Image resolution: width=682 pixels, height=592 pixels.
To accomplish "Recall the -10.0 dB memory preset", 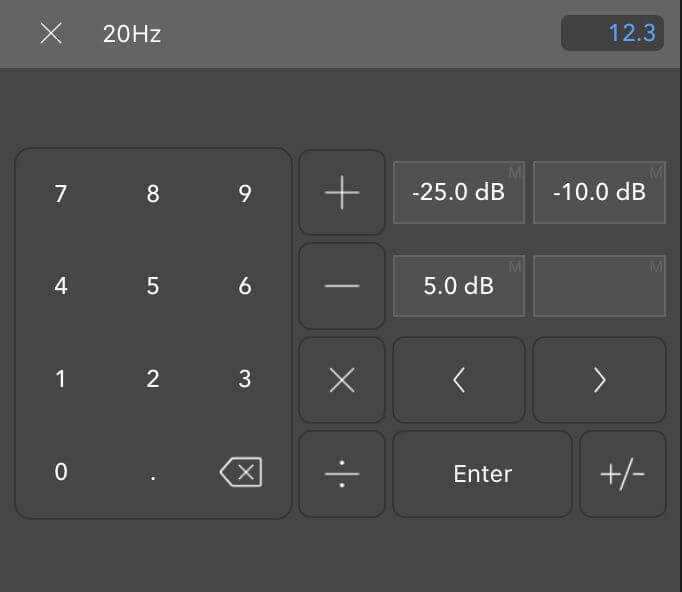I will pyautogui.click(x=599, y=192).
